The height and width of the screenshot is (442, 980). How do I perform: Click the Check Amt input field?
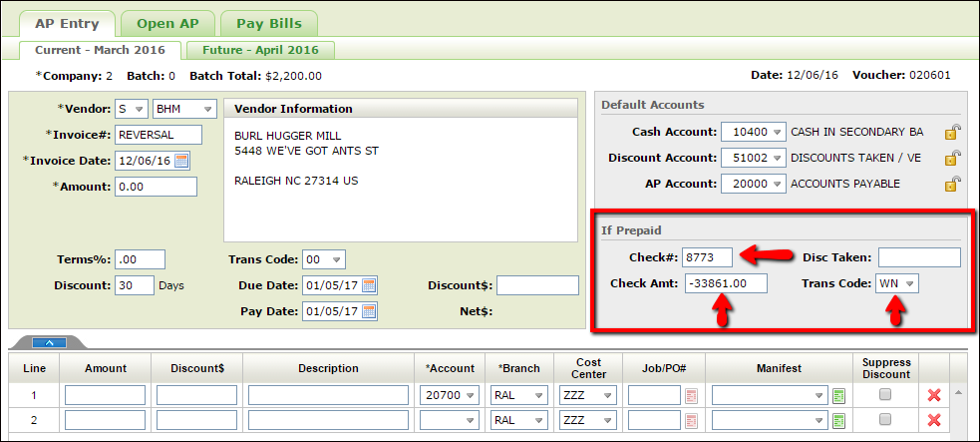(725, 284)
